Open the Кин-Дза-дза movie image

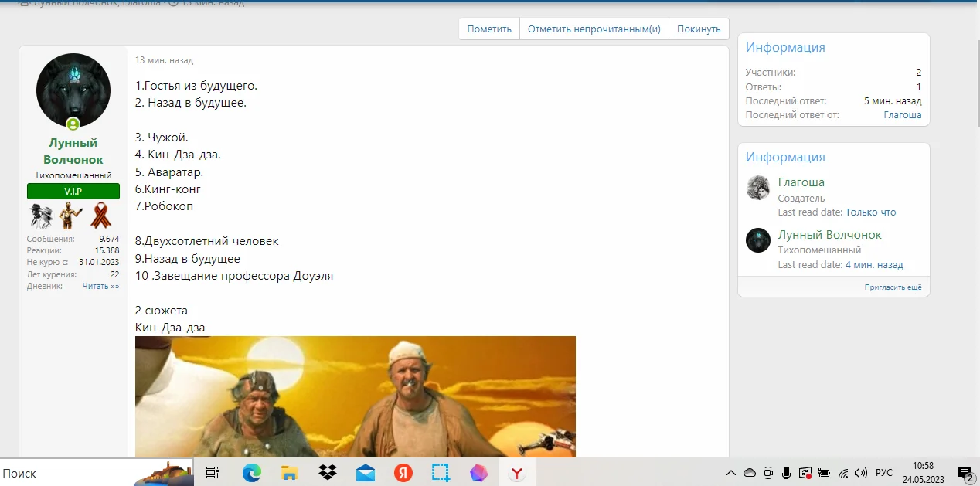click(356, 397)
